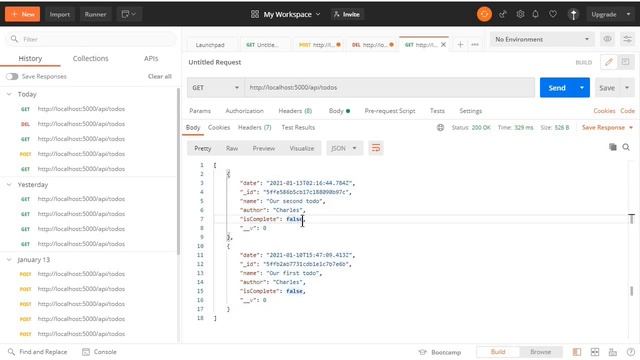Toggle word wrap icon in response toolbar

(376, 148)
